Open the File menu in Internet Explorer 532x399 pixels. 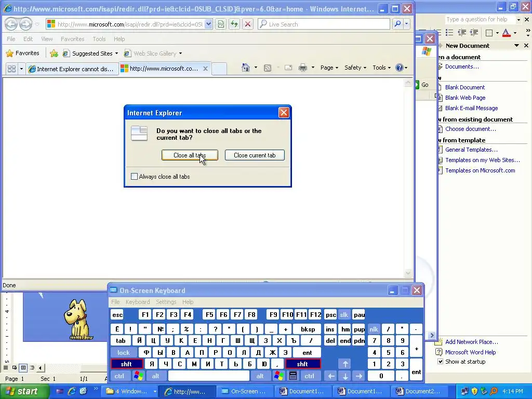[11, 39]
